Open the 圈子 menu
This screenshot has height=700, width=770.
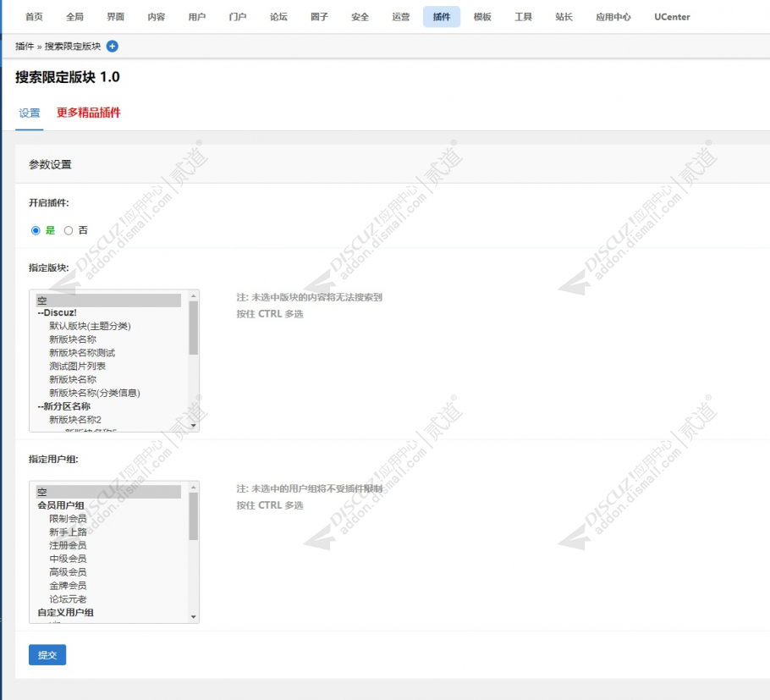click(x=319, y=17)
